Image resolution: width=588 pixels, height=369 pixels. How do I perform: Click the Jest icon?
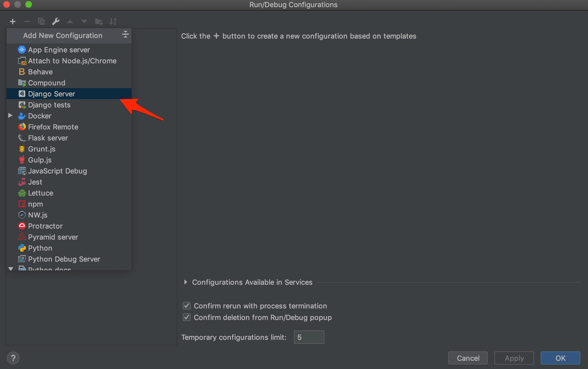[22, 182]
